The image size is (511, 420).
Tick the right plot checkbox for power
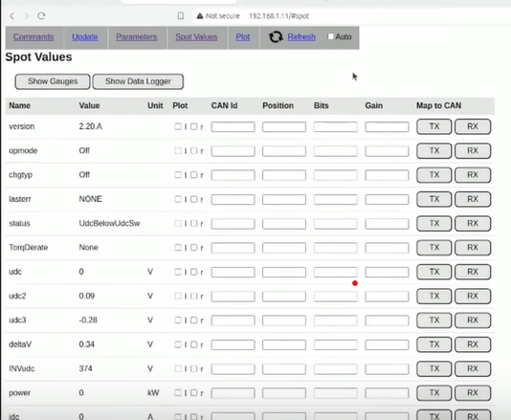point(193,392)
